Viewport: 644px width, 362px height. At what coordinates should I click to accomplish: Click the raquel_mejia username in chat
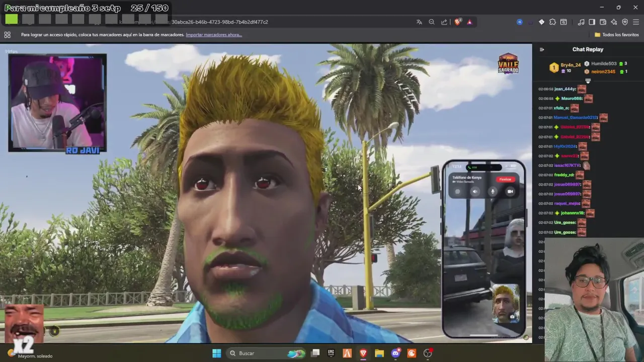(x=567, y=204)
